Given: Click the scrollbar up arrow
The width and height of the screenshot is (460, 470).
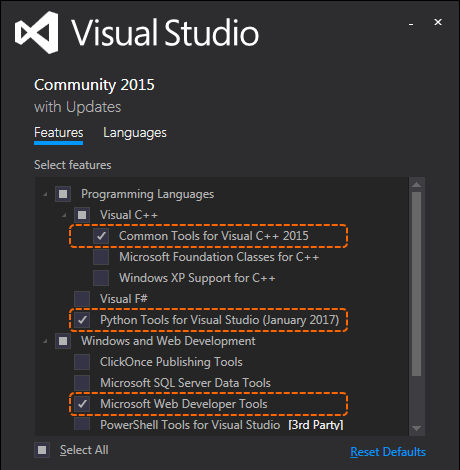Looking at the screenshot, I should point(416,185).
